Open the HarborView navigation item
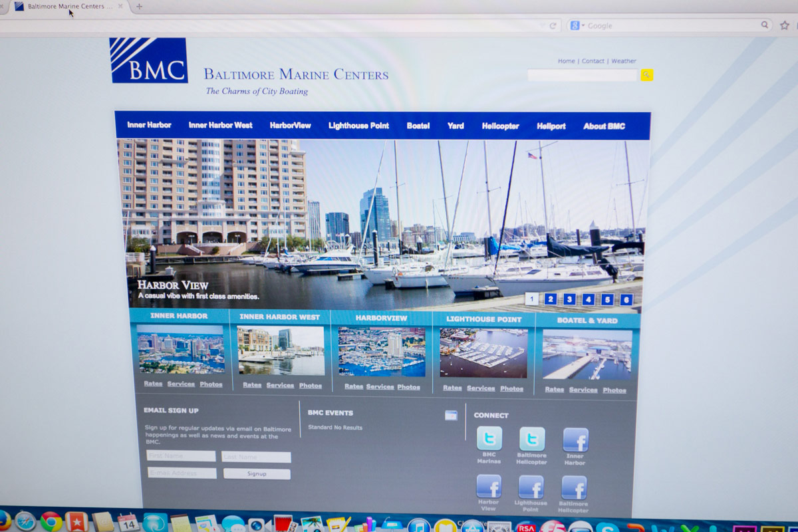 pyautogui.click(x=290, y=125)
